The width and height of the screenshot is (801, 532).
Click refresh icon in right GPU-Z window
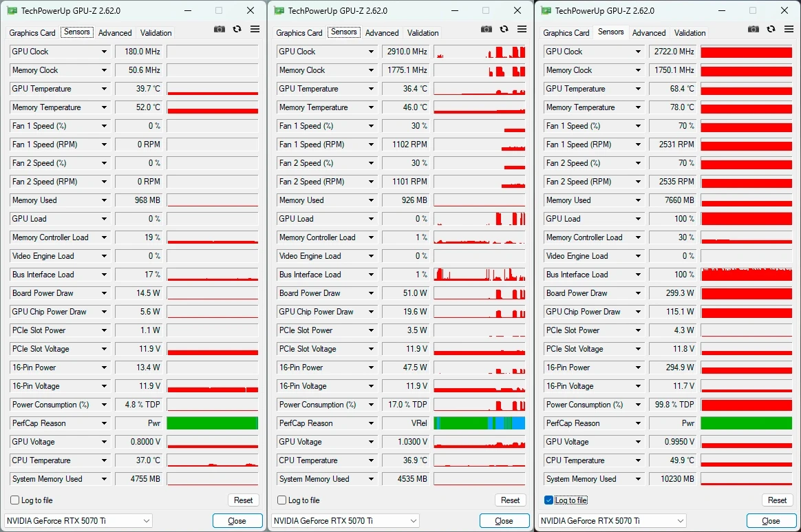(771, 29)
